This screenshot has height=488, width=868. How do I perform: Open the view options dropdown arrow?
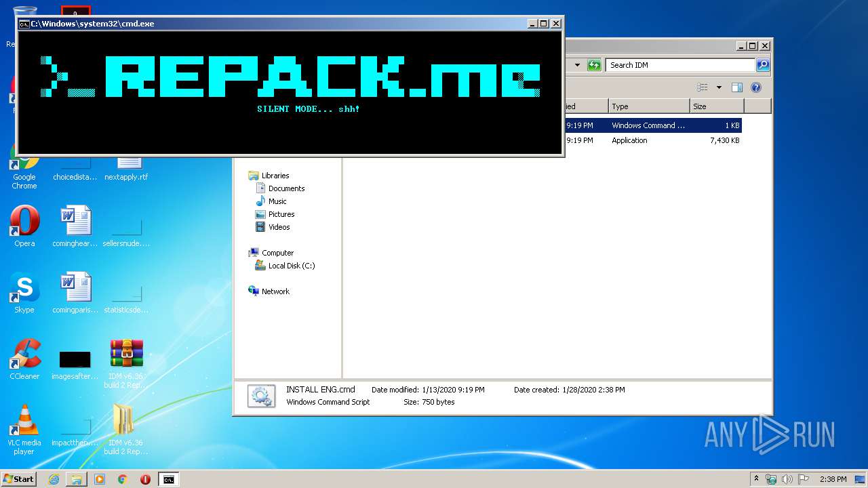click(719, 87)
